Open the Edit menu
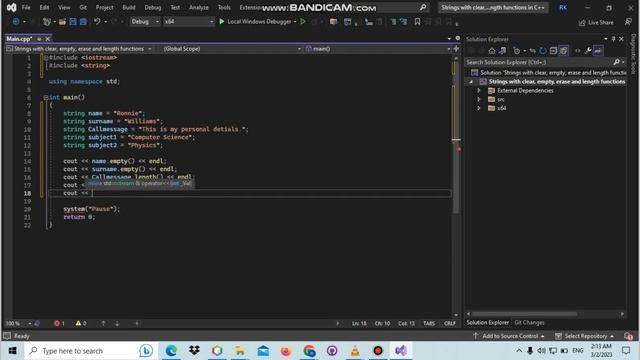Image resolution: width=640 pixels, height=360 pixels. (x=44, y=7)
